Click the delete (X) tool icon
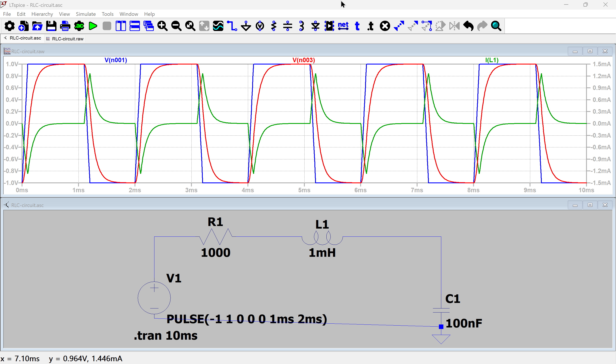The width and height of the screenshot is (616, 364). click(385, 26)
